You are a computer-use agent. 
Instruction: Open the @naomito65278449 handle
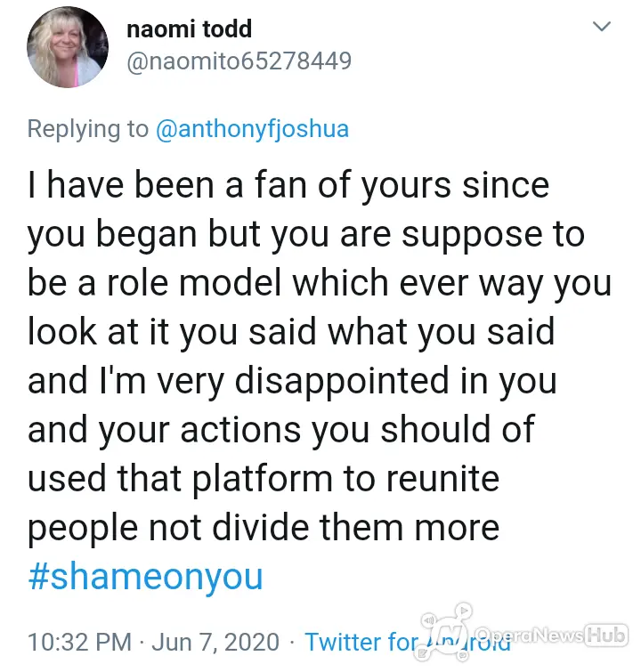tap(239, 61)
